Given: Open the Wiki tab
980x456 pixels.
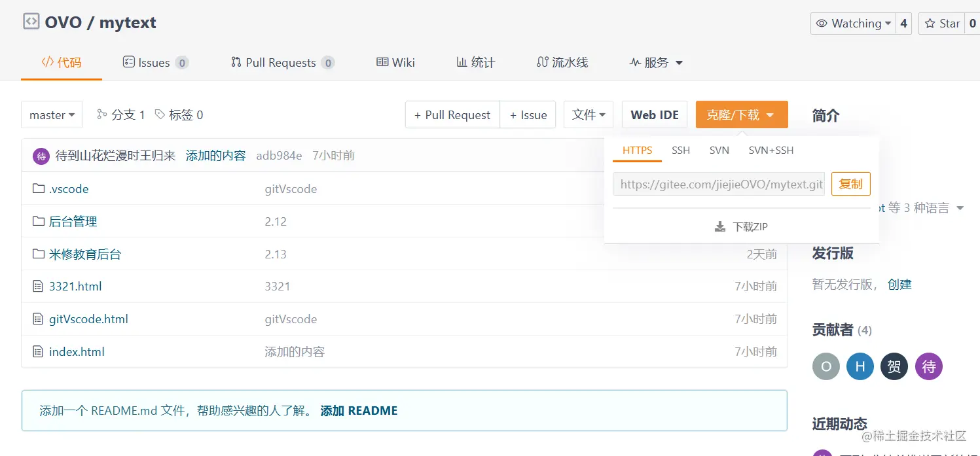Looking at the screenshot, I should pos(395,63).
